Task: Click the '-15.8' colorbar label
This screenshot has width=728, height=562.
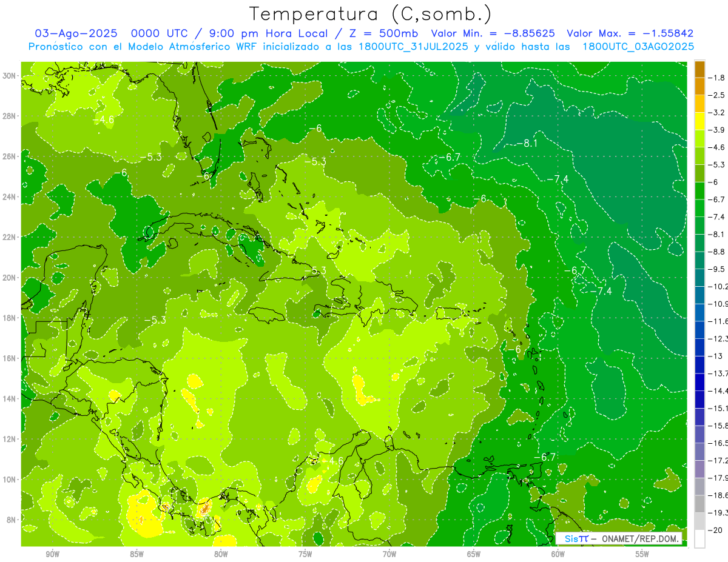Action: (x=719, y=426)
